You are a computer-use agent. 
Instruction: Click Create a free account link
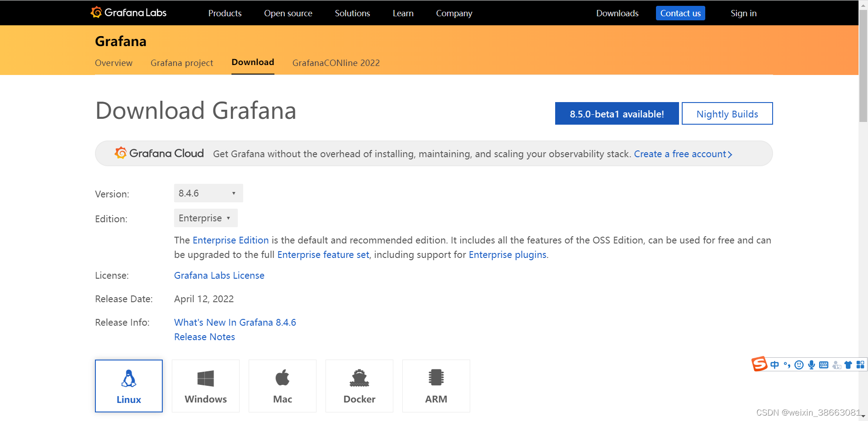click(x=683, y=154)
